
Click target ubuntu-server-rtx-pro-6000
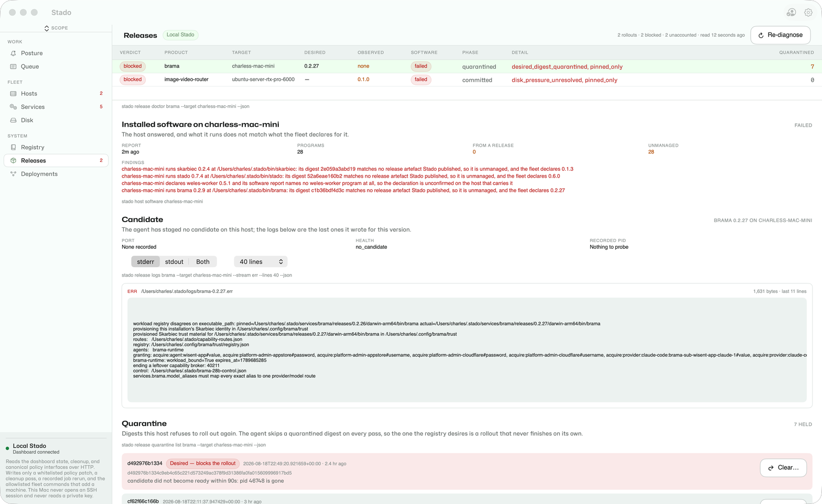[x=263, y=80]
